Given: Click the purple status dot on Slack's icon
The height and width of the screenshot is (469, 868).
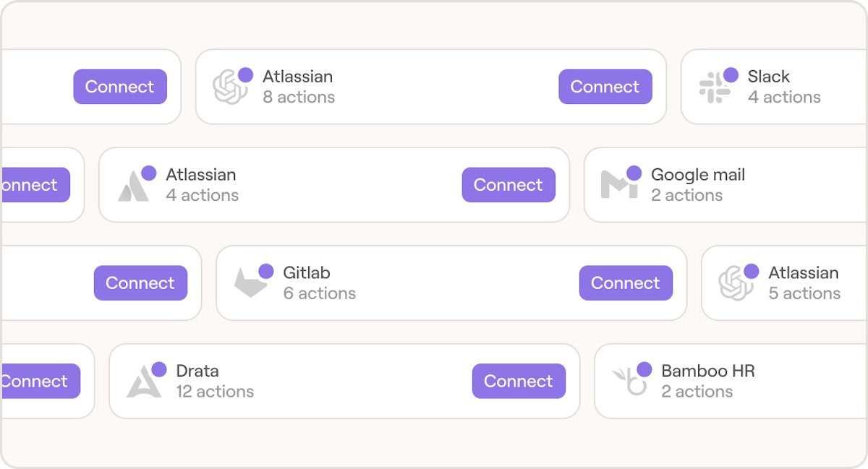Looking at the screenshot, I should pyautogui.click(x=731, y=75).
